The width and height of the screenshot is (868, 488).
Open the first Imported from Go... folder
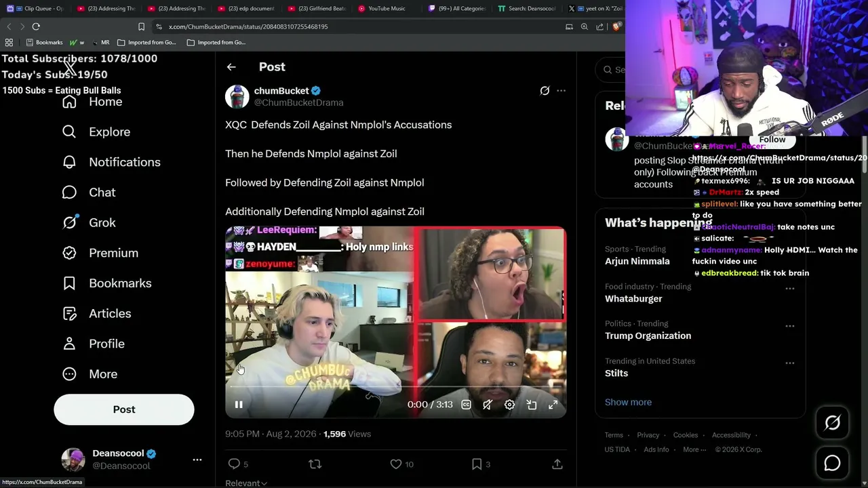[x=146, y=42]
